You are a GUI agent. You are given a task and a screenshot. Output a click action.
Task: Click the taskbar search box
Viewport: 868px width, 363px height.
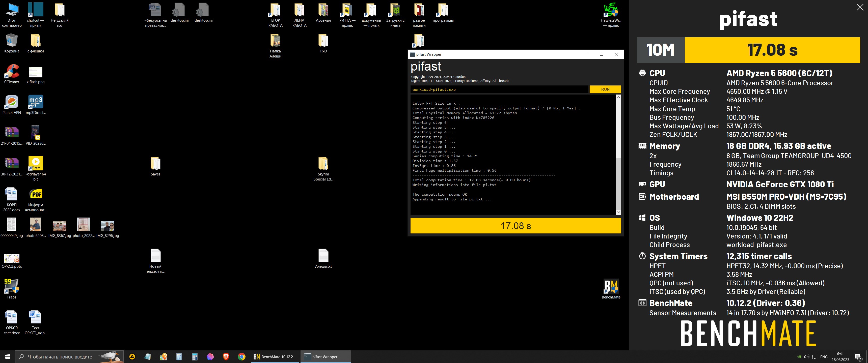[69, 357]
